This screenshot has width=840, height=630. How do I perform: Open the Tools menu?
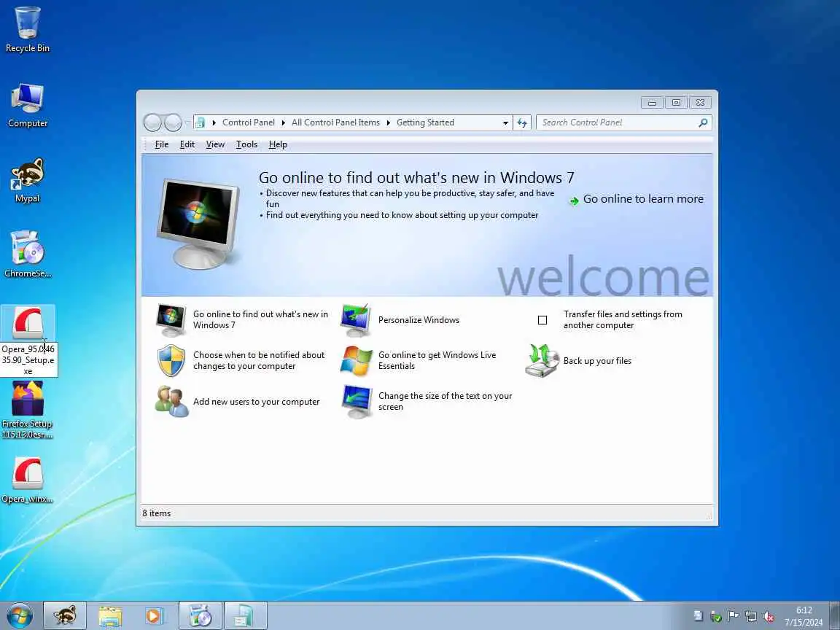[x=246, y=144]
